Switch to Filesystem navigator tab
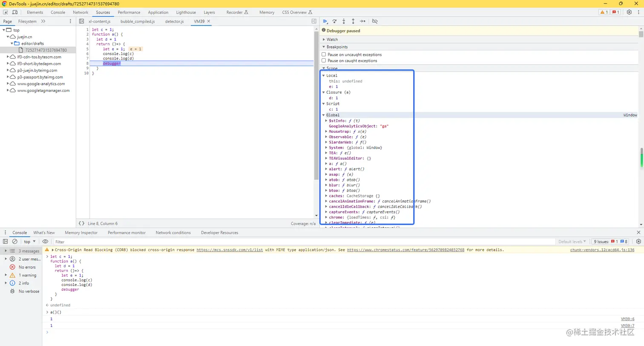Image resolution: width=644 pixels, height=346 pixels. pyautogui.click(x=27, y=21)
